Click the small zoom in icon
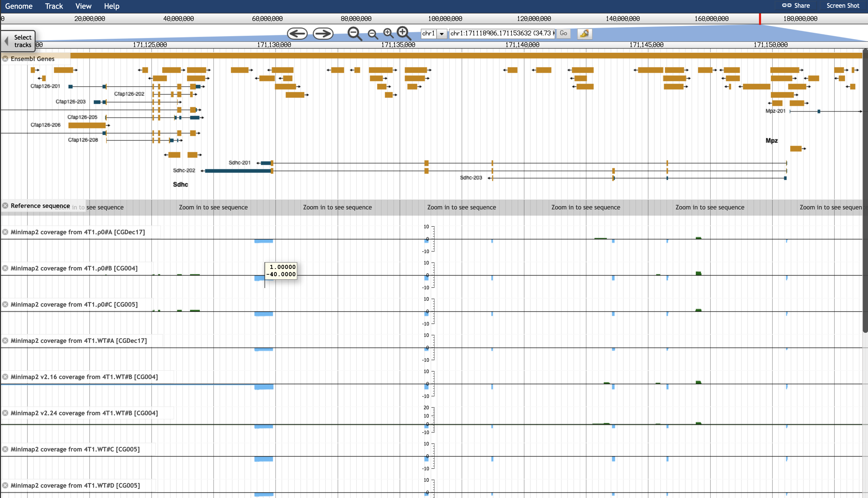Viewport: 868px width, 498px height. (x=388, y=33)
